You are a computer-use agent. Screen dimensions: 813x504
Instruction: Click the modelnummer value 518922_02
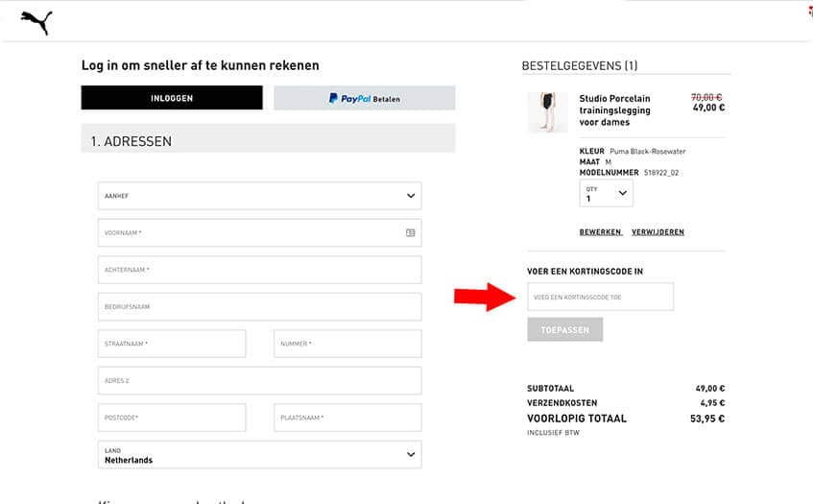click(x=661, y=173)
